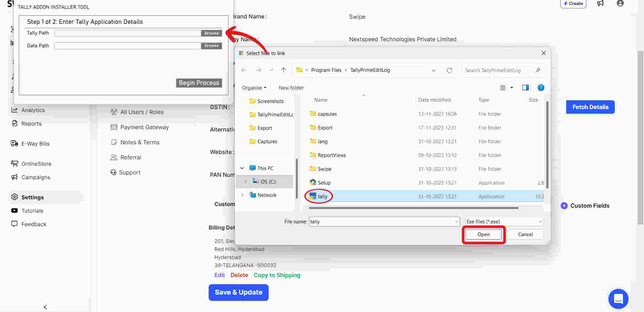
Task: Open Payment Gateway settings
Action: tap(140, 127)
